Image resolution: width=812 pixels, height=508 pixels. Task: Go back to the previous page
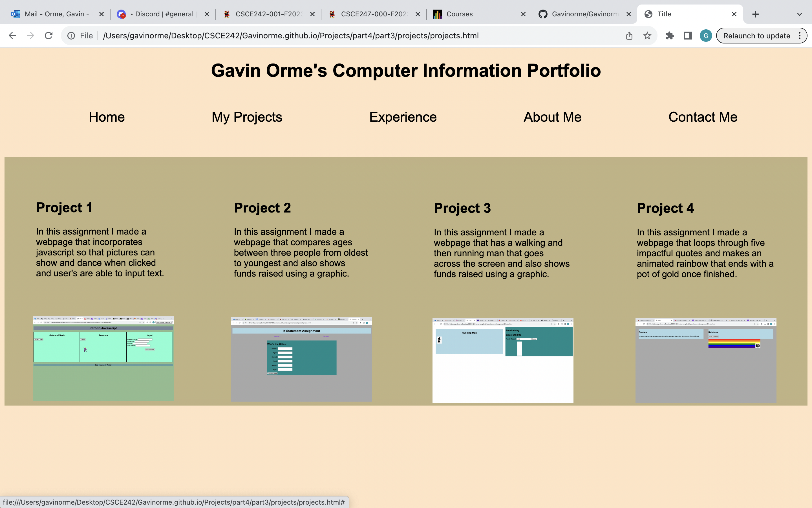click(x=12, y=36)
